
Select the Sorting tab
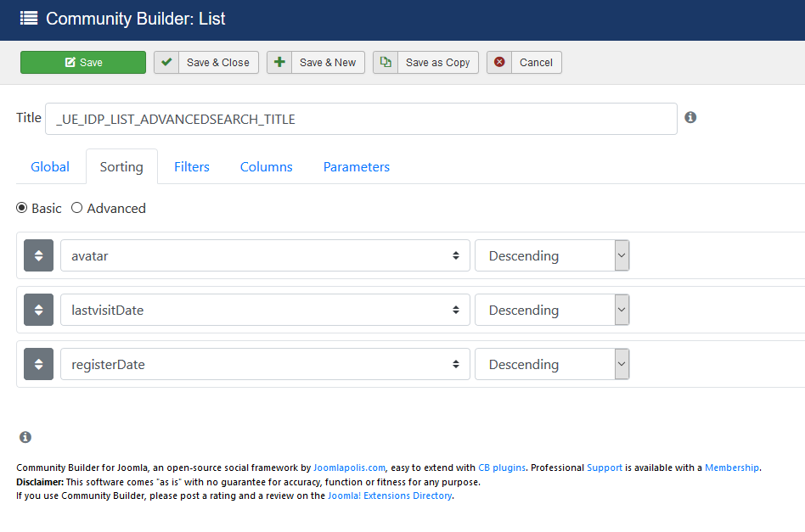pyautogui.click(x=121, y=167)
